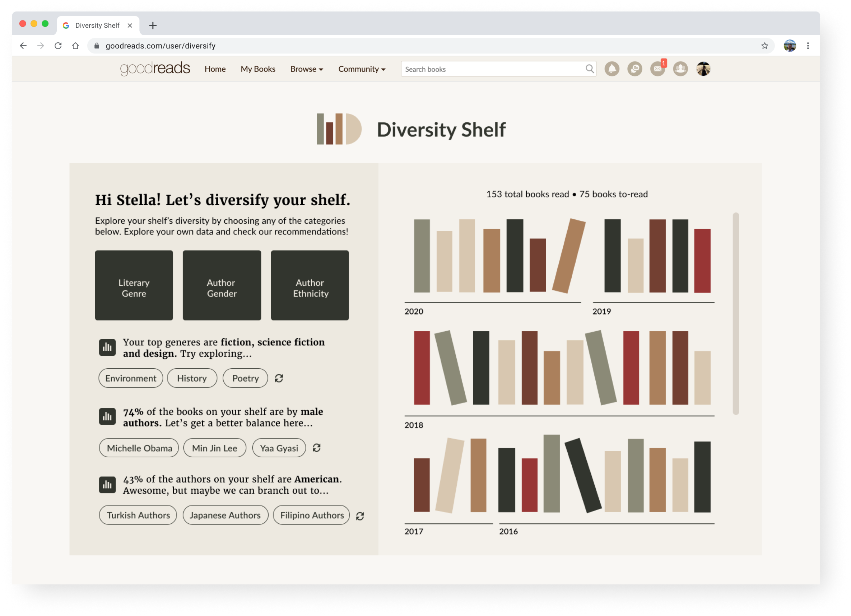Viewport: 851px width, 616px height.
Task: Click the bookshelf vertical scrollbar
Action: tap(735, 314)
